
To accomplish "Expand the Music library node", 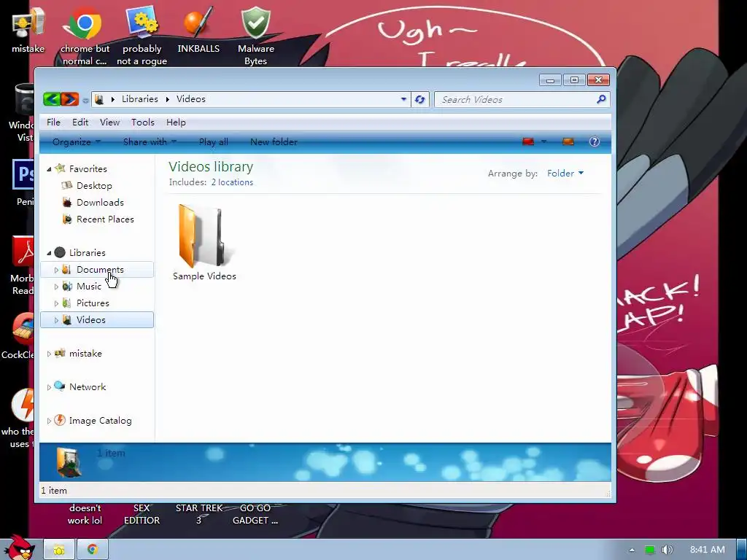I will (x=56, y=287).
